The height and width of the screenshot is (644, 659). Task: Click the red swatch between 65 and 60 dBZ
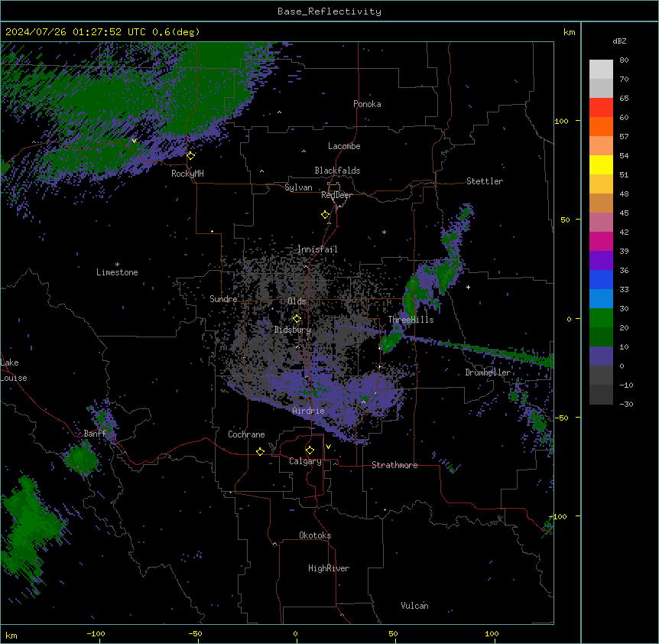coord(601,107)
